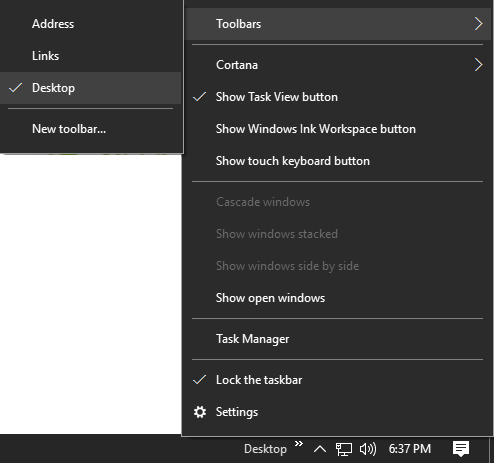The image size is (494, 463).
Task: Expand the Toolbars submenu arrow
Action: pos(478,24)
